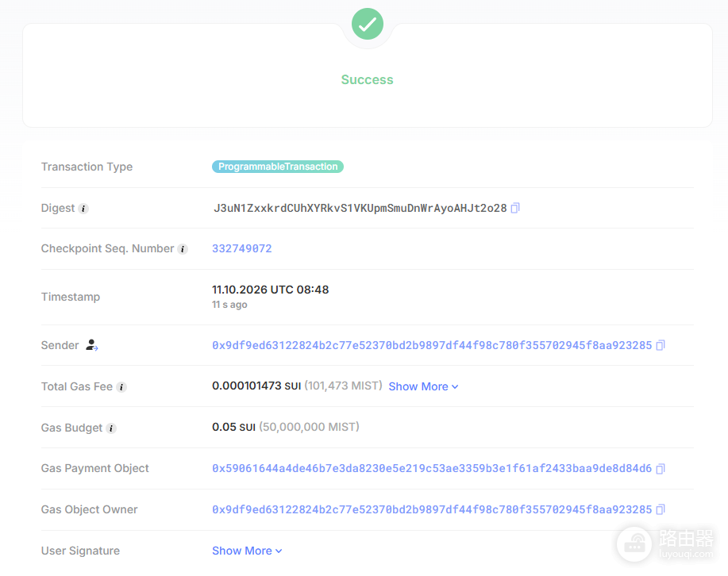Viewport: 728px width, 576px height.
Task: Open the Gas Object Owner address link
Action: pos(432,509)
